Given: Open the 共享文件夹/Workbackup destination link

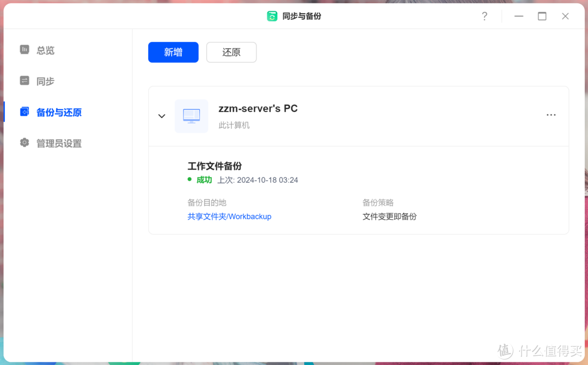Looking at the screenshot, I should (x=229, y=216).
